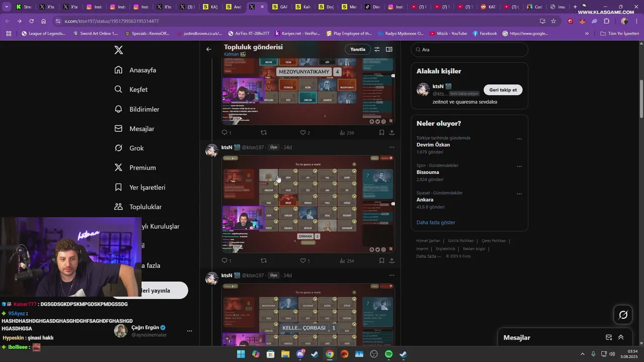Image resolution: width=644 pixels, height=362 pixels.
Task: Click Hizmet Şartları footer link
Action: click(x=428, y=241)
